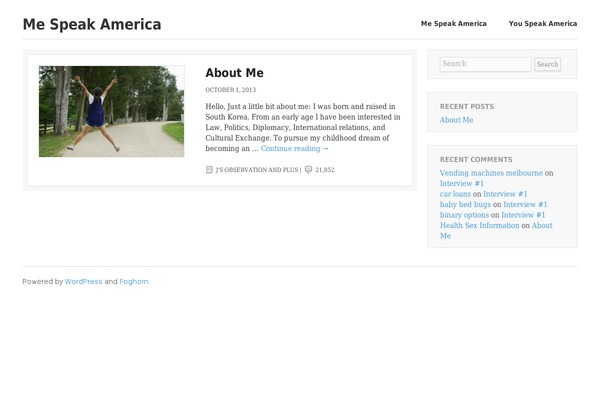Select the Recent Comments widget heading
The width and height of the screenshot is (600, 400).
pyautogui.click(x=476, y=160)
